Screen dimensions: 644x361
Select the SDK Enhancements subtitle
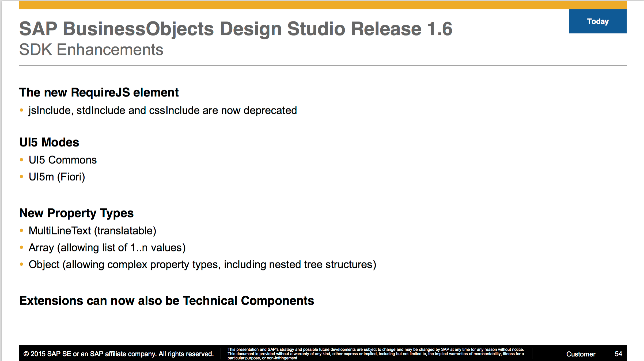[91, 50]
